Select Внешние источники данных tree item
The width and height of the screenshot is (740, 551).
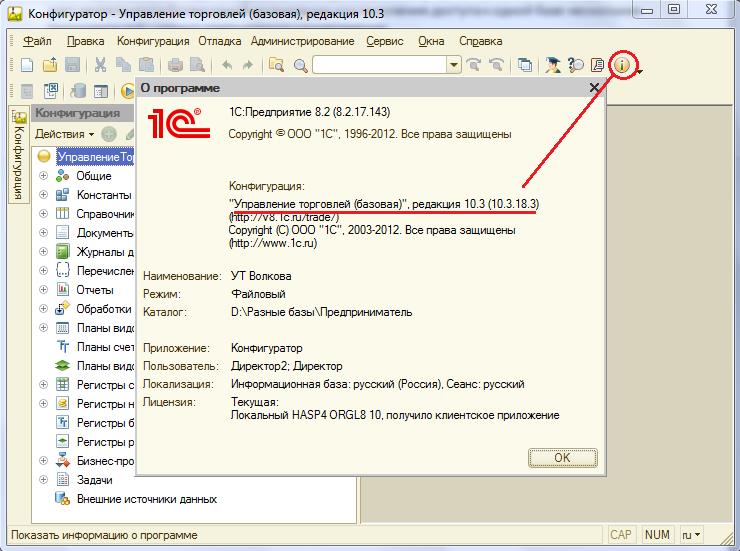[147, 499]
